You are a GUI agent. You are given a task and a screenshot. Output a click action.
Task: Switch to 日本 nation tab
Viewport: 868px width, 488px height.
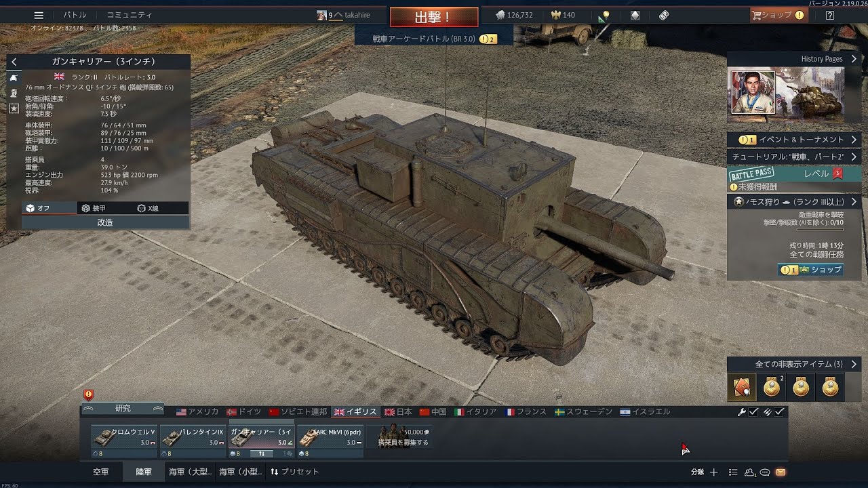point(399,411)
